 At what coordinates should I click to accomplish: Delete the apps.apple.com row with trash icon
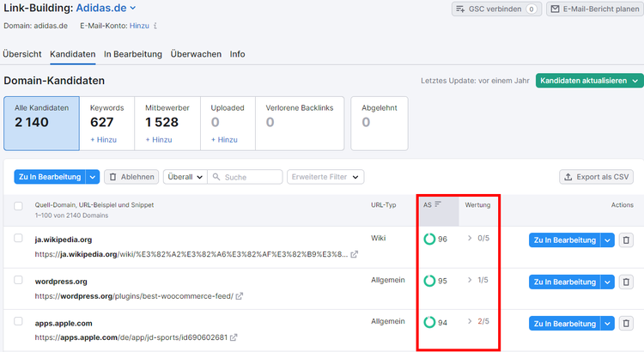pyautogui.click(x=626, y=324)
